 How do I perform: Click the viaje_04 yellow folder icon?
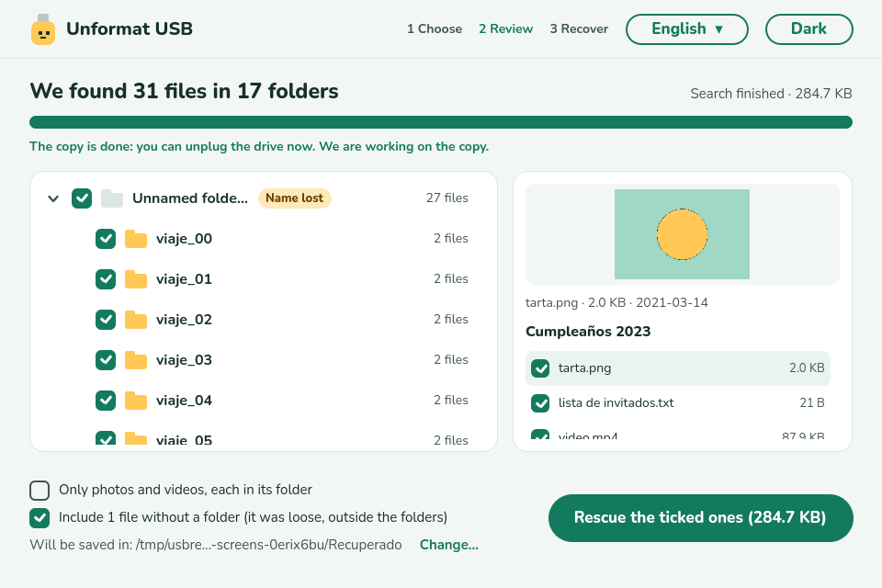[136, 401]
